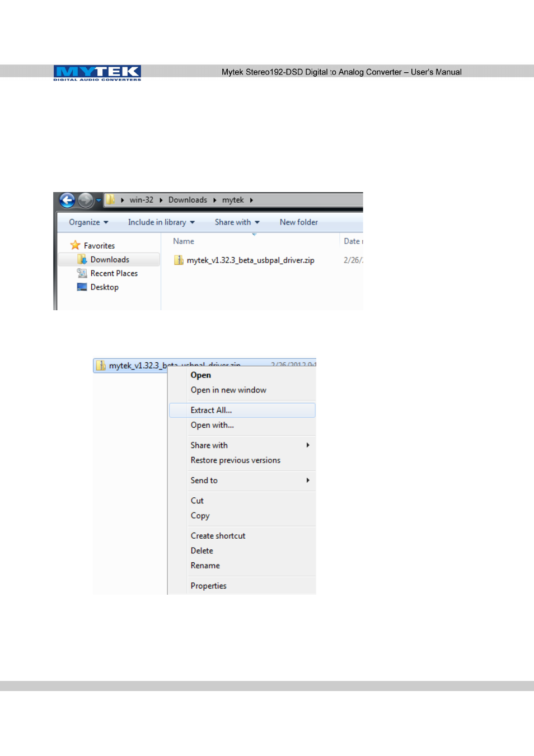Select Desktop in the navigation pane
Viewport: 534px width, 756px height.
click(105, 287)
